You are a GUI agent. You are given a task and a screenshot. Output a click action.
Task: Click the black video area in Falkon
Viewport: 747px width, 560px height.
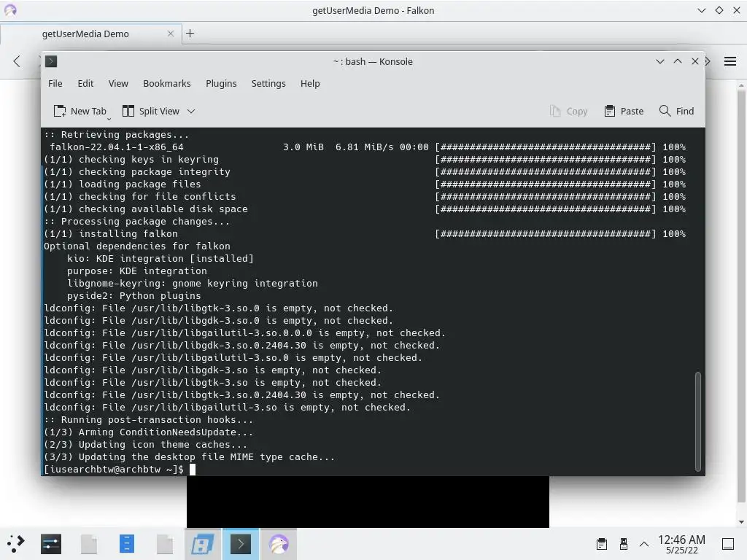point(368,502)
